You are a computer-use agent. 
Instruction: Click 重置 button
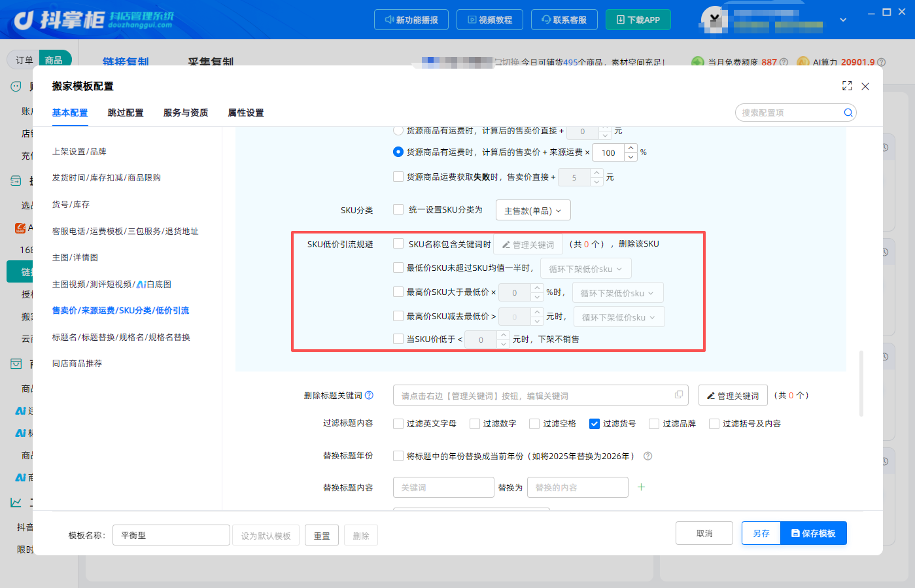(x=322, y=536)
